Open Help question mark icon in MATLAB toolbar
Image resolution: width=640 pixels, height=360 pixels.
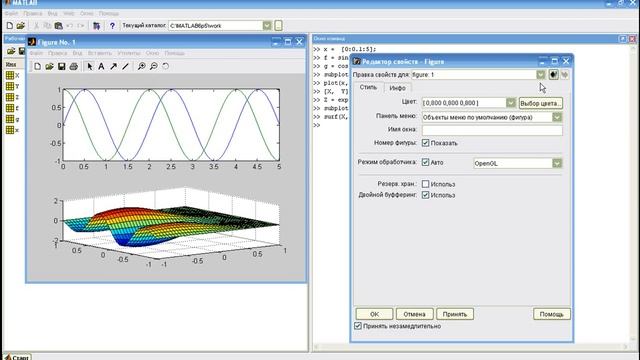[x=112, y=26]
